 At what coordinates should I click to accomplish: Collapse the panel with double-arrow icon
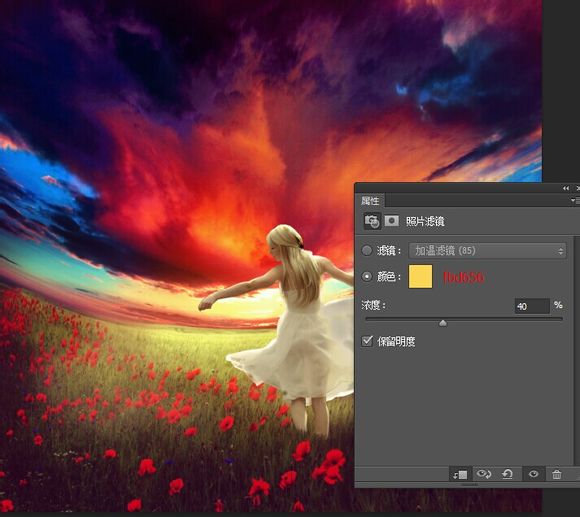(566, 188)
